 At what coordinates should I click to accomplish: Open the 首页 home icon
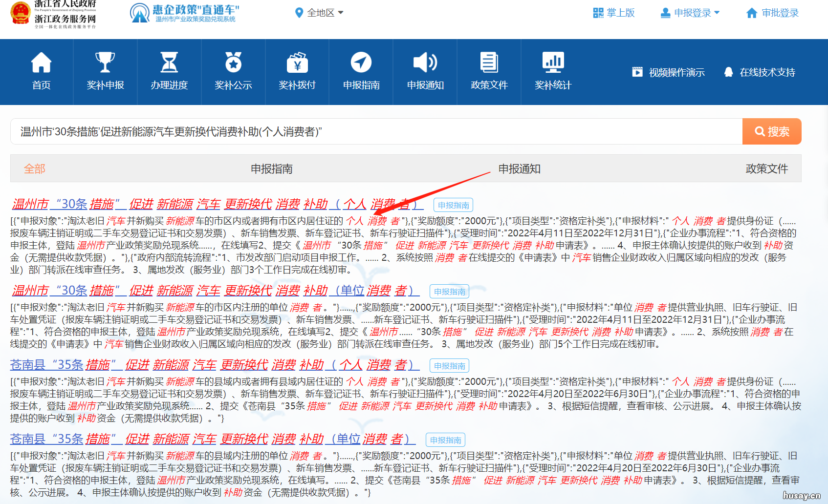point(41,72)
